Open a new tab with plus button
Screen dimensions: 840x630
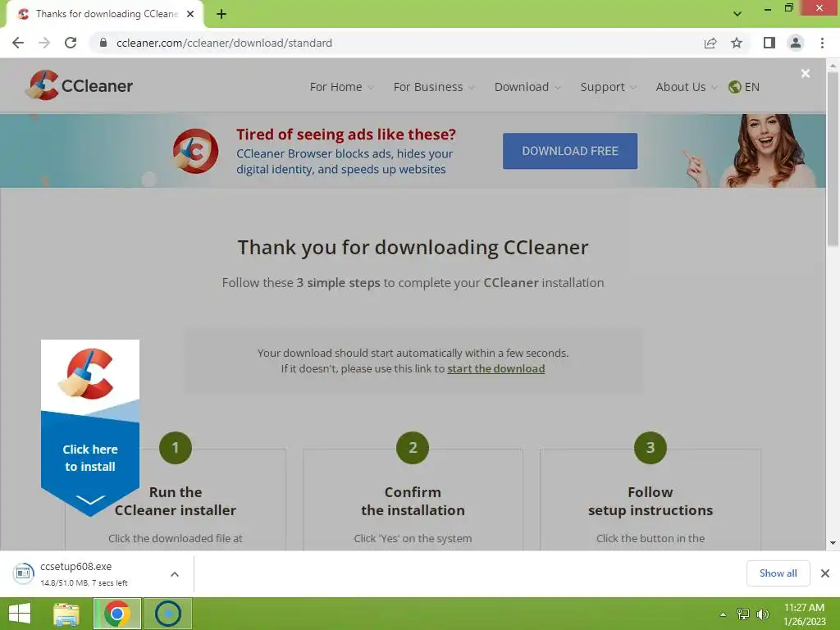point(221,14)
